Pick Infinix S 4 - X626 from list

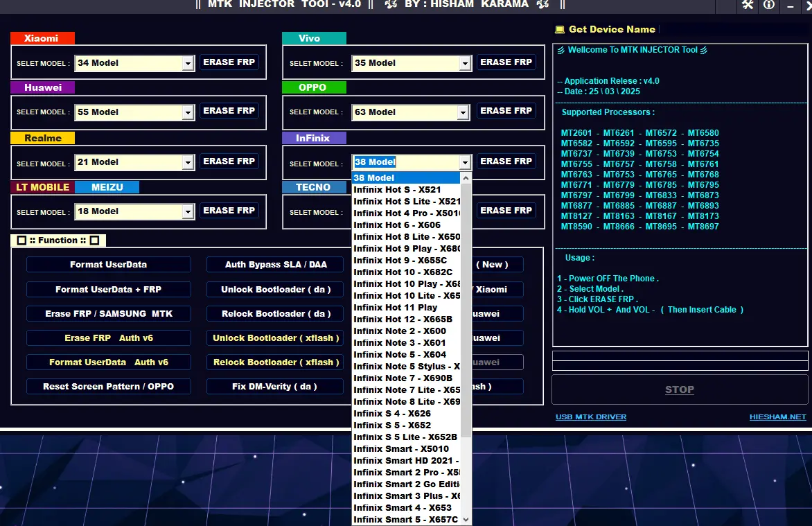pos(392,414)
